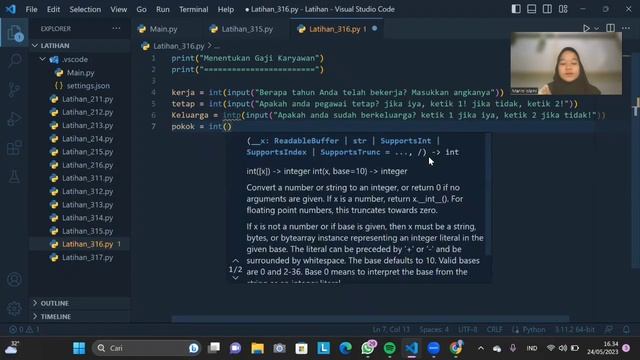This screenshot has width=640, height=360.
Task: Run Python file with play button
Action: (586, 29)
